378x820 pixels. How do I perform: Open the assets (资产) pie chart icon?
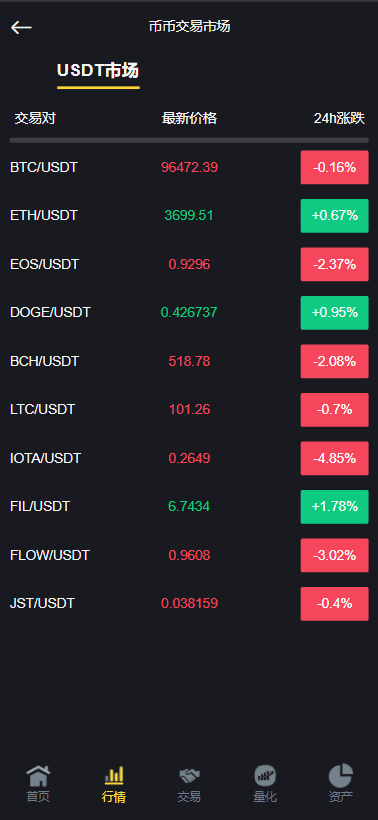[340, 776]
